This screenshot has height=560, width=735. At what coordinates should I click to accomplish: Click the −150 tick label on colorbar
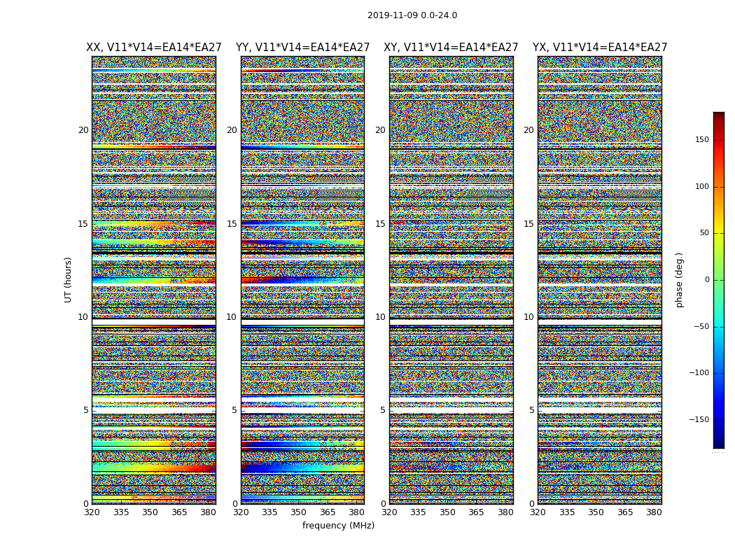pos(699,419)
